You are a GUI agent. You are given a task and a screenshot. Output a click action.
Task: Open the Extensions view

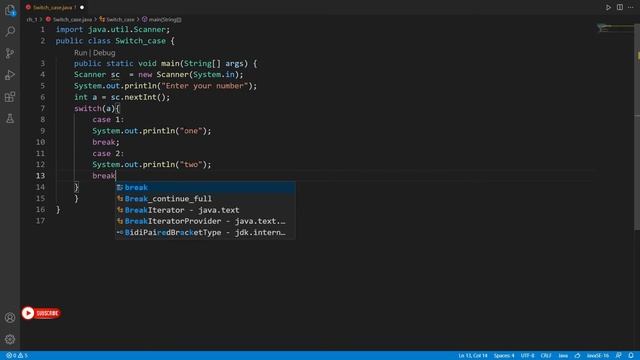click(10, 97)
